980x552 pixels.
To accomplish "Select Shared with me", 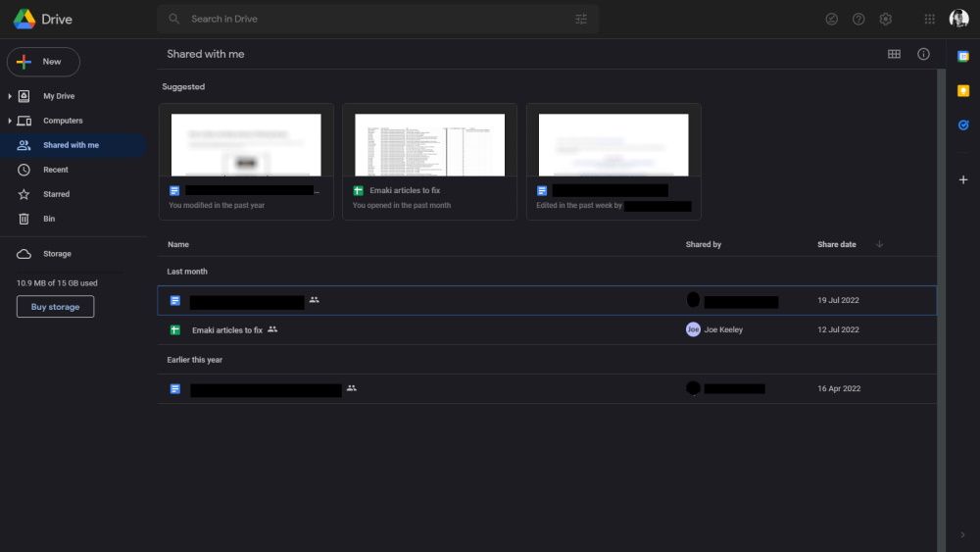I will tap(73, 145).
